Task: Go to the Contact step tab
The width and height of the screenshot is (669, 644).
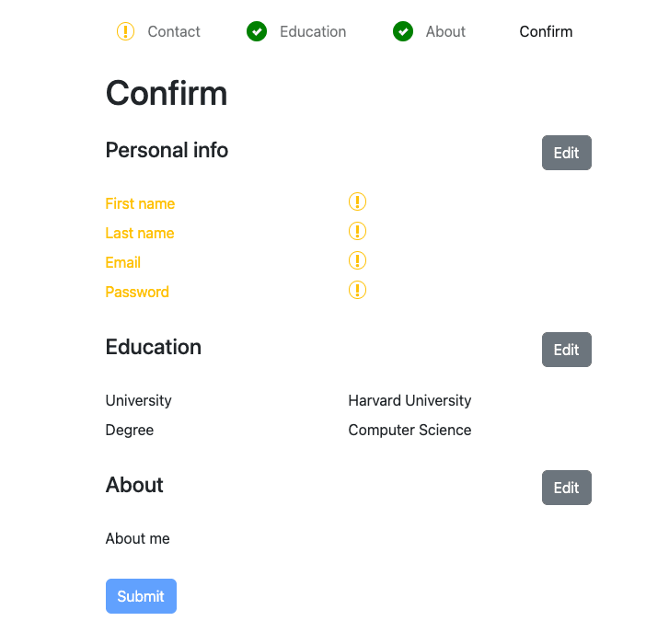Action: tap(173, 31)
